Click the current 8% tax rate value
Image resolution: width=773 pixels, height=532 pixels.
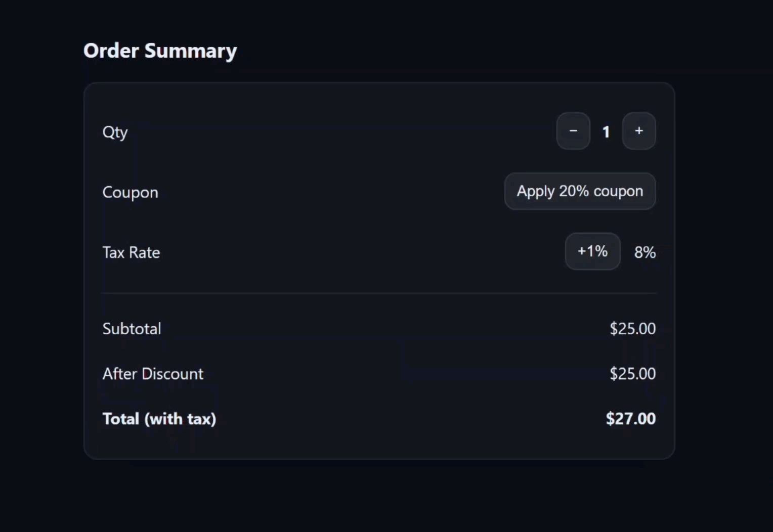point(645,252)
